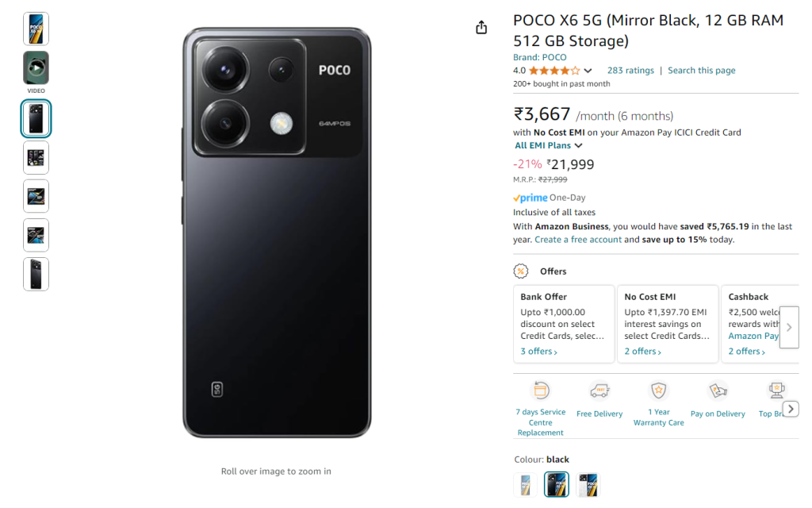The height and width of the screenshot is (508, 812).
Task: Click the prime One-Day logo
Action: point(530,197)
